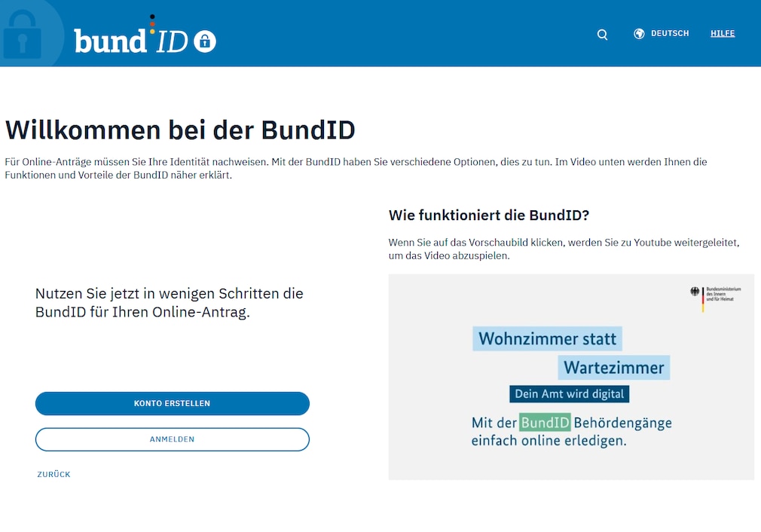Go back via the ZURÜCK link
Screen dimensions: 761x532
tap(53, 474)
